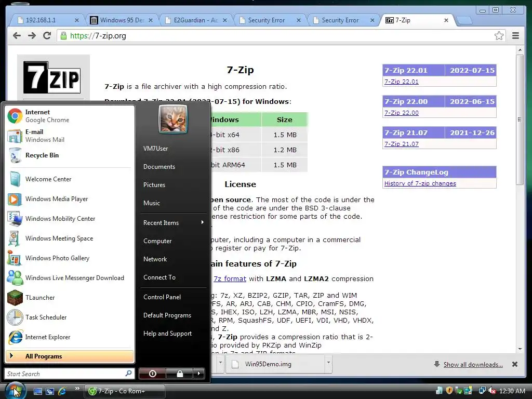532x399 pixels.
Task: Click Show all downloads link
Action: coord(473,364)
